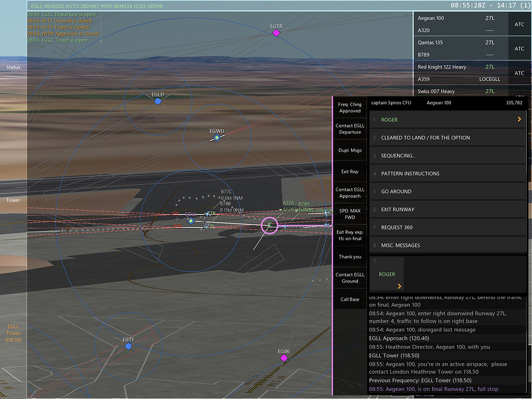Click the green A320 tag on map
Image resolution: width=532 pixels, height=399 pixels.
pos(288,203)
